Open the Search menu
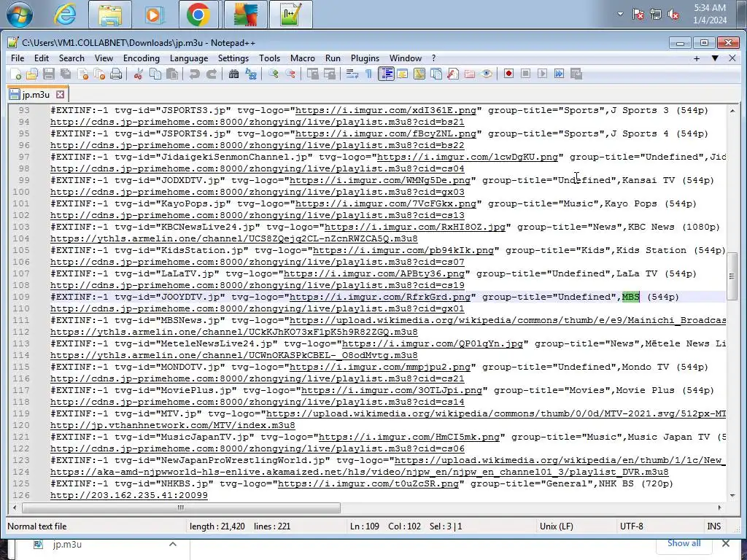Screen dimensions: 747x560 click(71, 58)
